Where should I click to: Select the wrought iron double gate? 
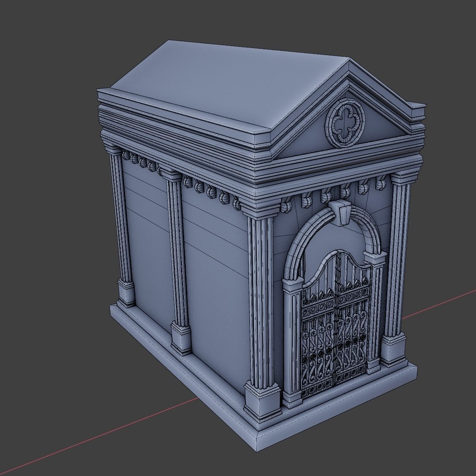[336, 323]
